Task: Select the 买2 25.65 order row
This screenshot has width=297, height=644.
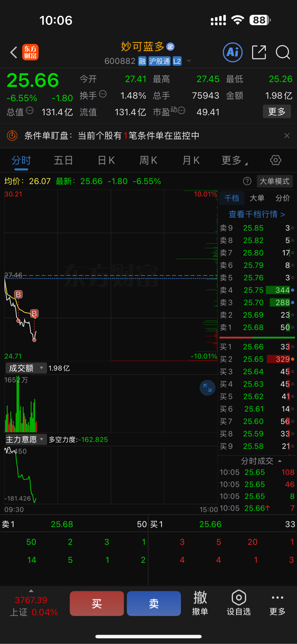Action: pyautogui.click(x=257, y=359)
